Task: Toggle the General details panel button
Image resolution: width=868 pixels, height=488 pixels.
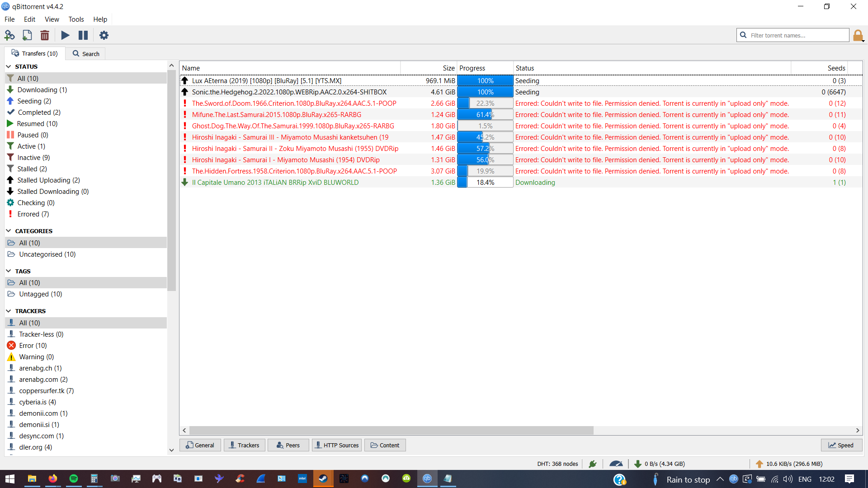Action: point(200,445)
